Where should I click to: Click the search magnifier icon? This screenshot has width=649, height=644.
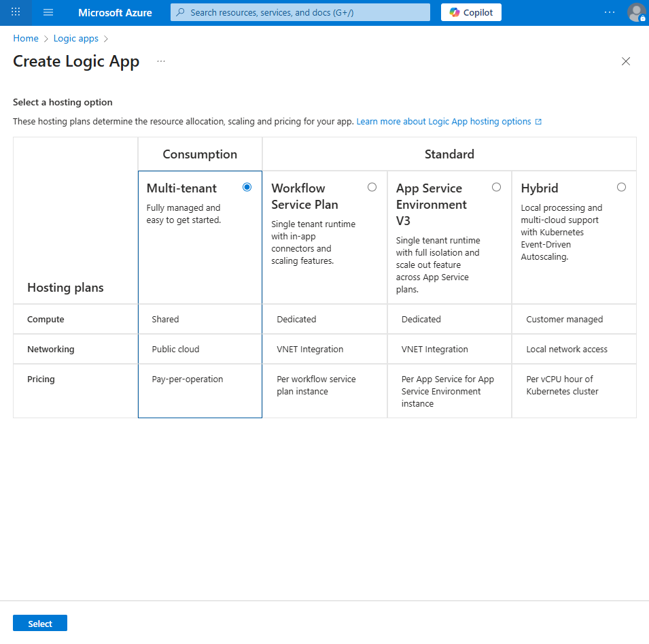click(181, 12)
